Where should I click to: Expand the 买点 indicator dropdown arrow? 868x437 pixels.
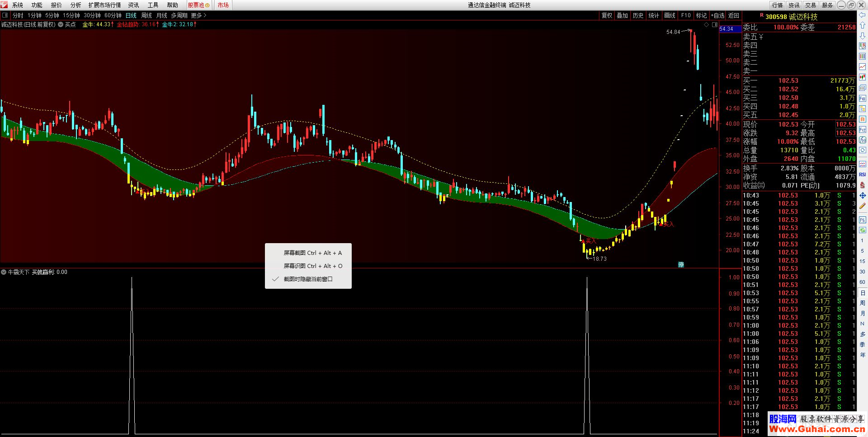point(61,25)
